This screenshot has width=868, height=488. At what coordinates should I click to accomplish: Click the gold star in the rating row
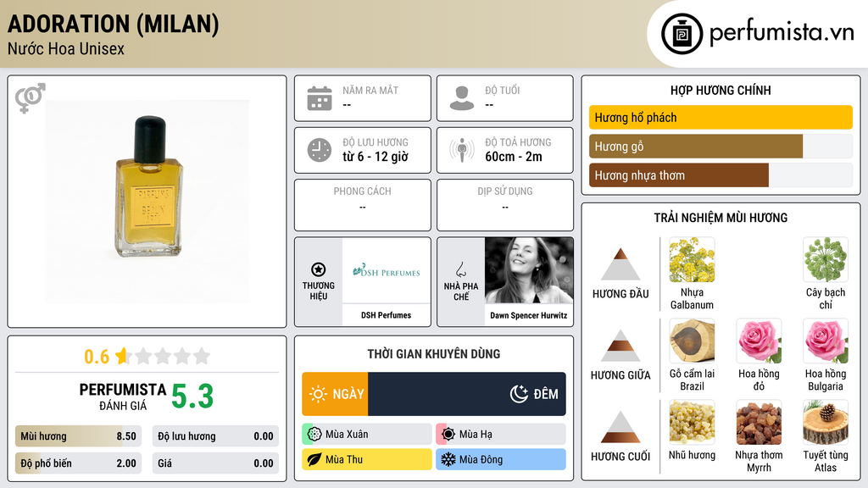[122, 356]
